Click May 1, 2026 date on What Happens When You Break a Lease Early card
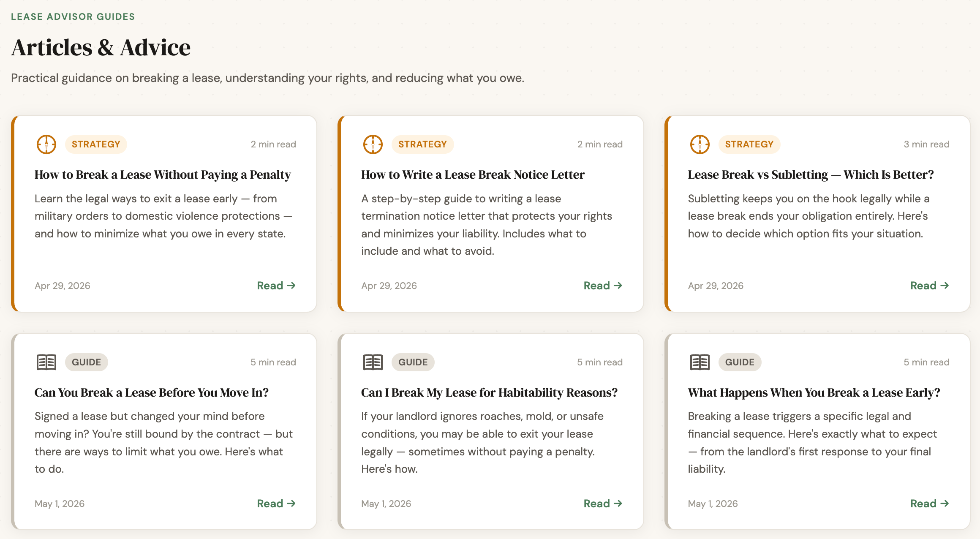This screenshot has width=980, height=539. (x=713, y=504)
